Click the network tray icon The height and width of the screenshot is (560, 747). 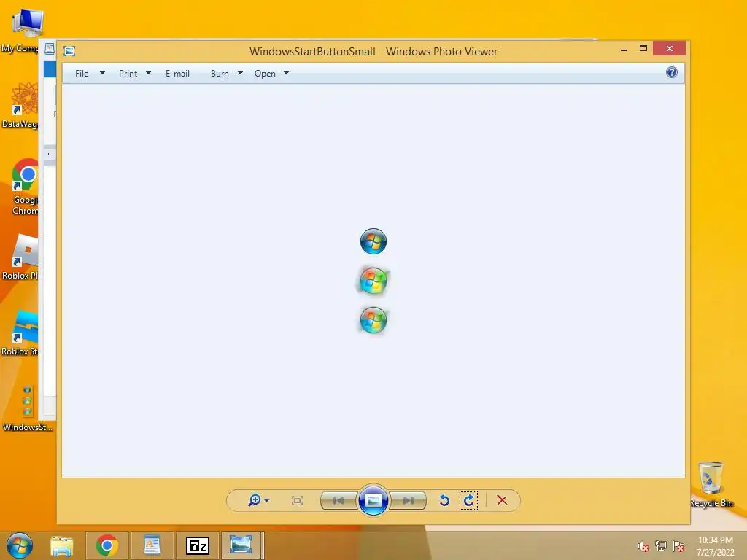(660, 546)
